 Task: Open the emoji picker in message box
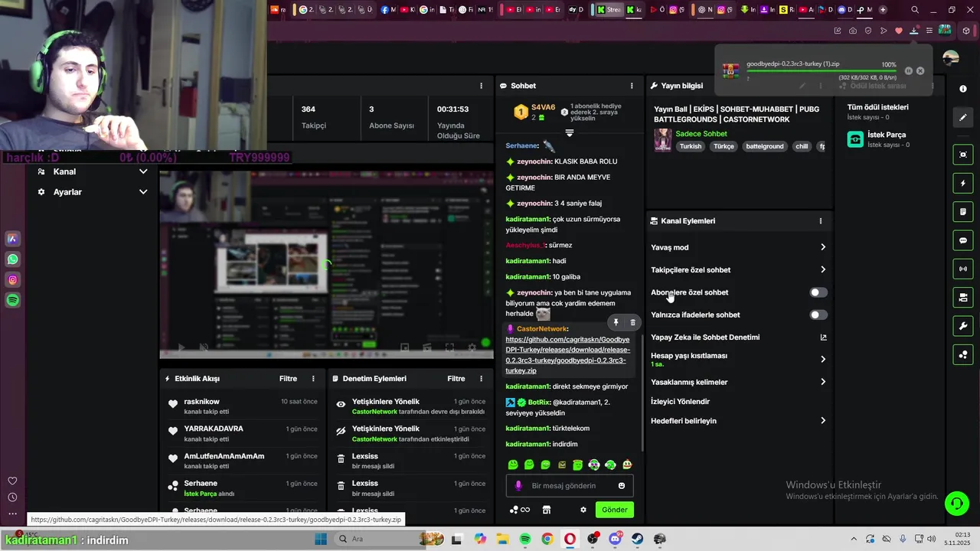pos(622,486)
